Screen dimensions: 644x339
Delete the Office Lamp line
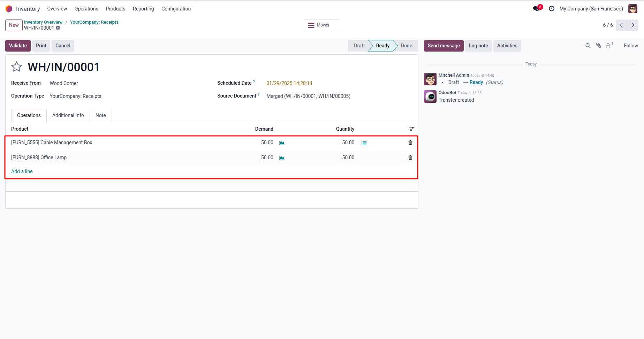coord(410,157)
